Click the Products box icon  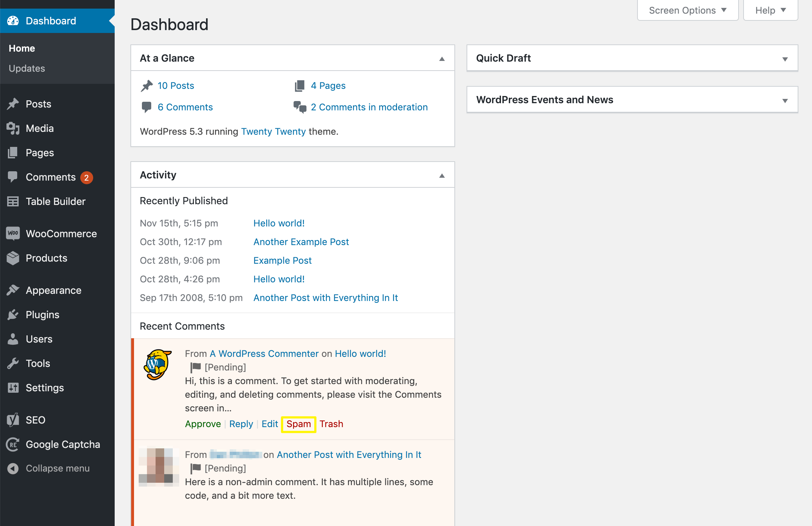(13, 258)
